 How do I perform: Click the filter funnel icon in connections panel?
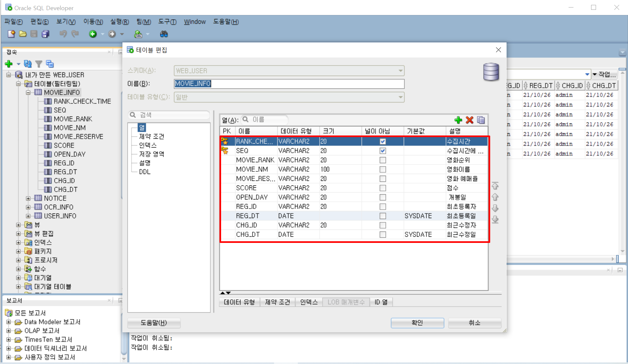[39, 64]
